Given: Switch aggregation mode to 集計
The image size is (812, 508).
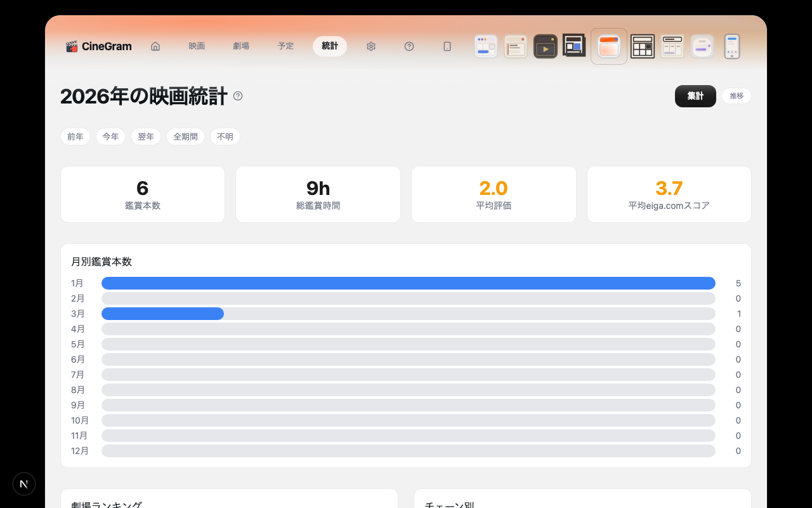Looking at the screenshot, I should [695, 96].
